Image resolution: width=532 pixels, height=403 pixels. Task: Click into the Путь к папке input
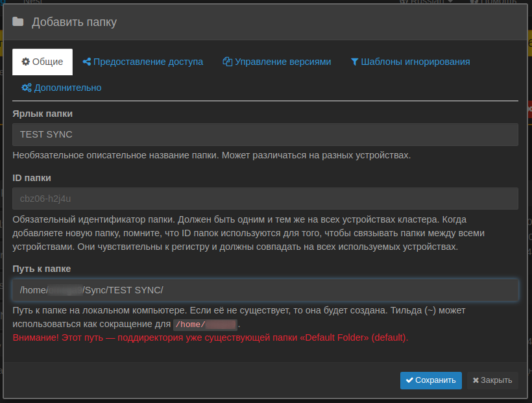click(x=265, y=289)
